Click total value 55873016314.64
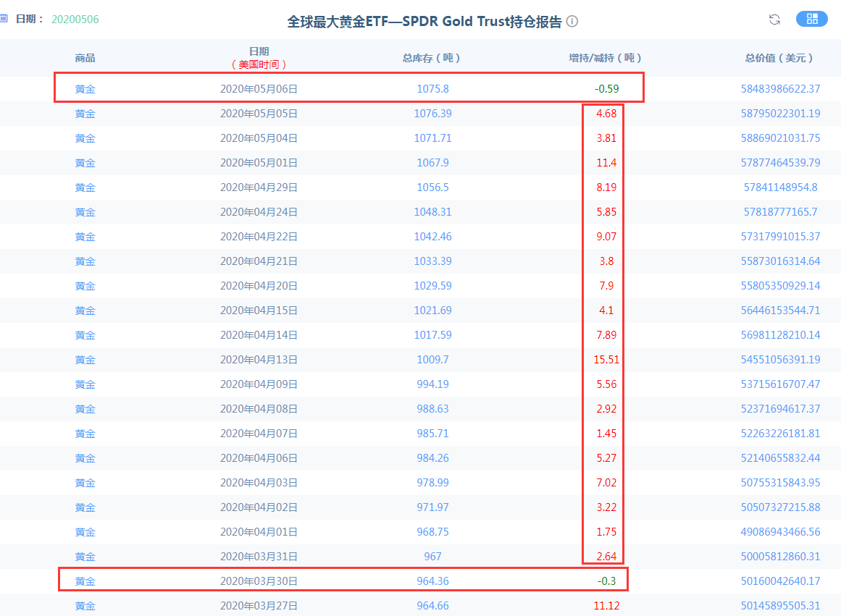Screen dimensions: 841x616 [780, 261]
